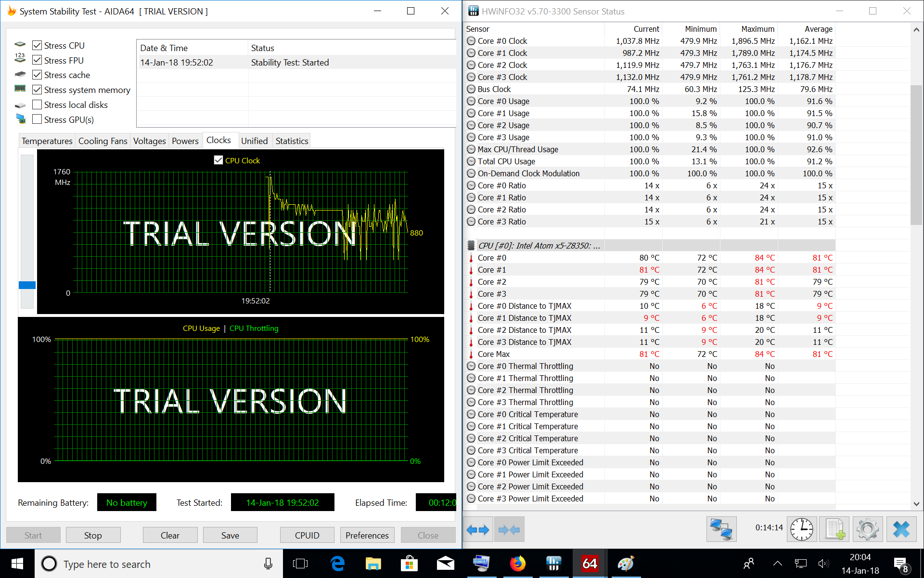Click HWiNFO sensor list scrollbar thumb
This screenshot has width=924, height=578.
pos(916,155)
